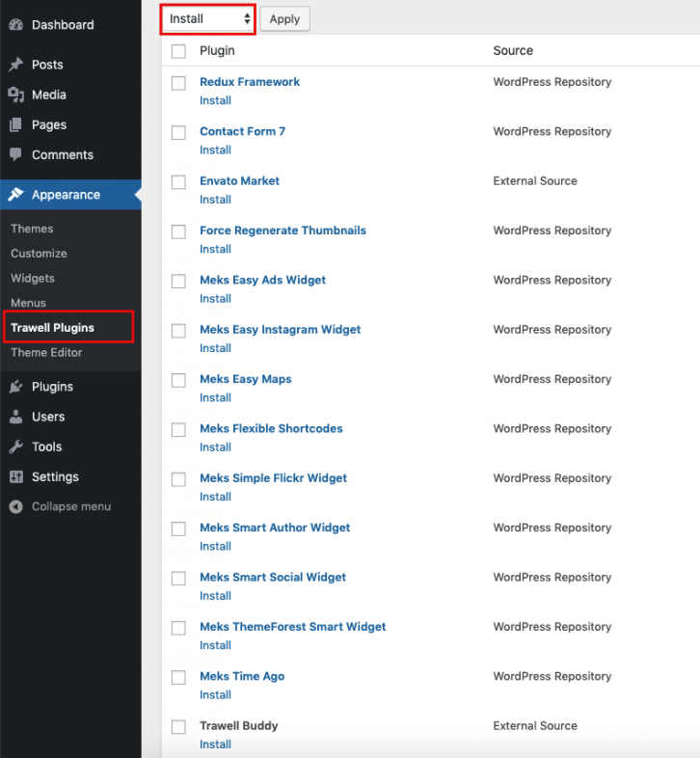This screenshot has width=700, height=758.
Task: Toggle the Meks Easy Maps checkbox
Action: click(x=178, y=380)
